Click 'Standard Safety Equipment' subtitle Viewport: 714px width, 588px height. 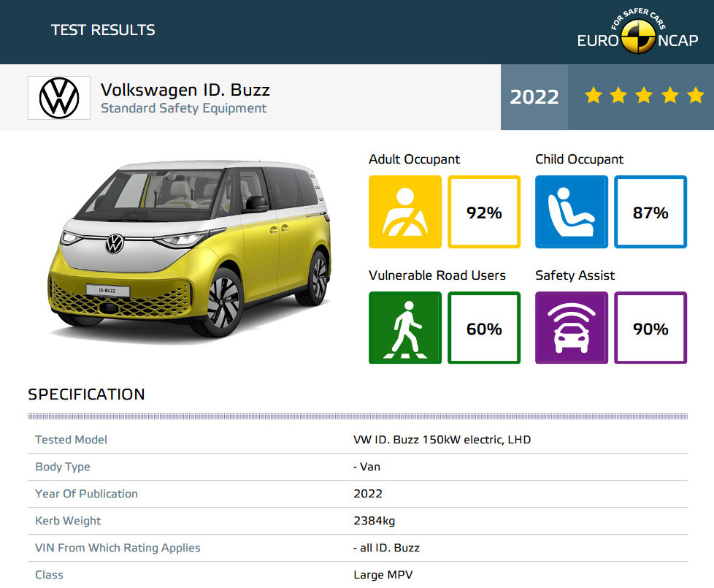(x=183, y=108)
